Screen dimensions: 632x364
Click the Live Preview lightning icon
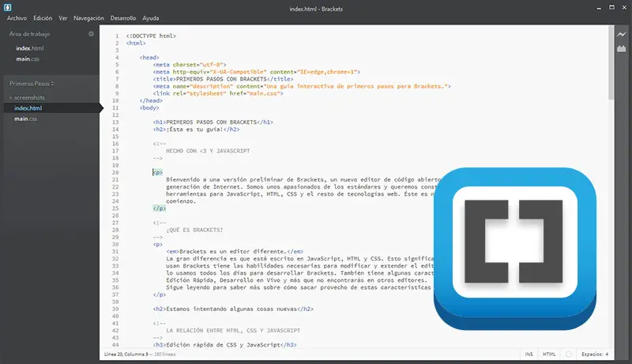(621, 35)
